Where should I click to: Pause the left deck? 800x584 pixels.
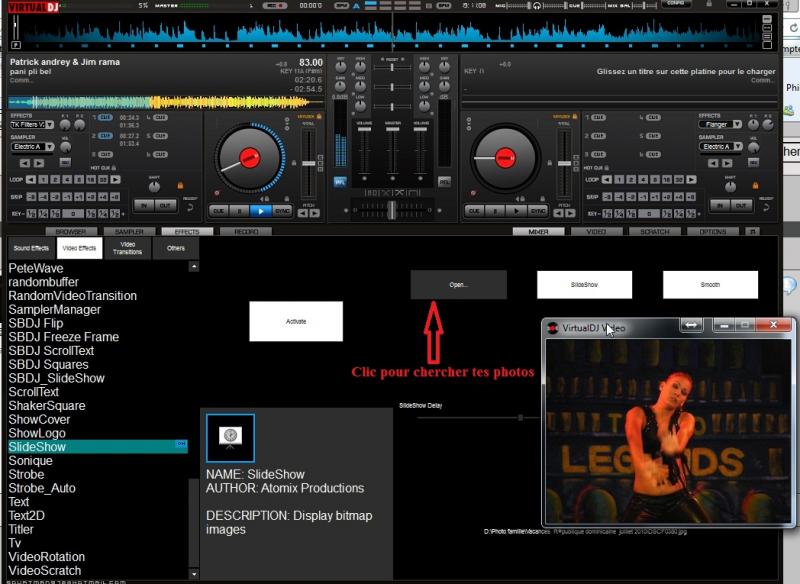[240, 211]
